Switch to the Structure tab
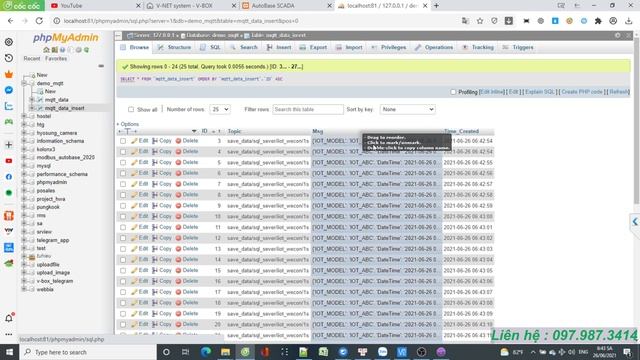Screen dimensions: 640x360 (175, 47)
